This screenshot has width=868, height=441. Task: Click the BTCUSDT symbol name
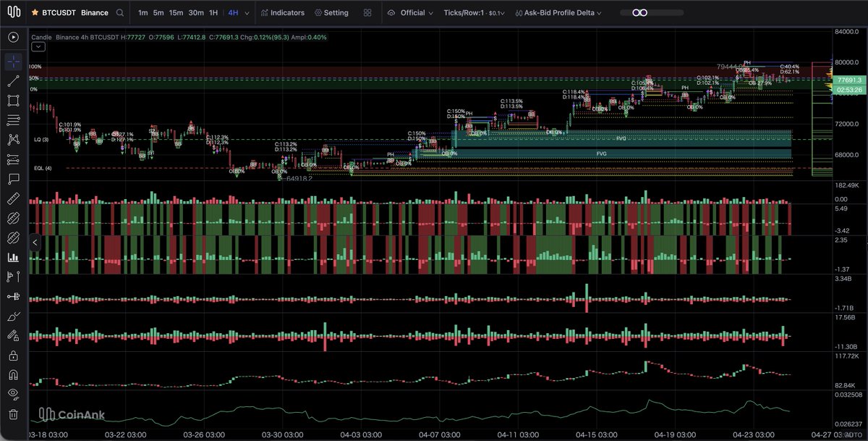[61, 13]
